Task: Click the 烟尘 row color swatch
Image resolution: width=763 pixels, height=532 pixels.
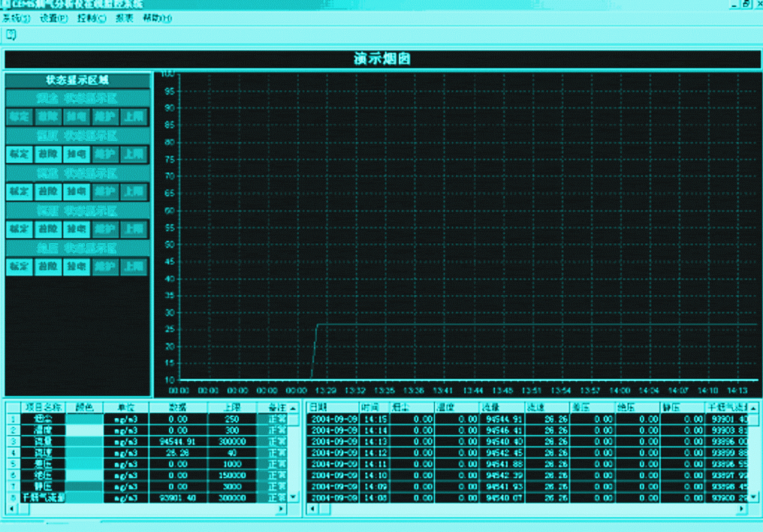Action: pyautogui.click(x=85, y=419)
